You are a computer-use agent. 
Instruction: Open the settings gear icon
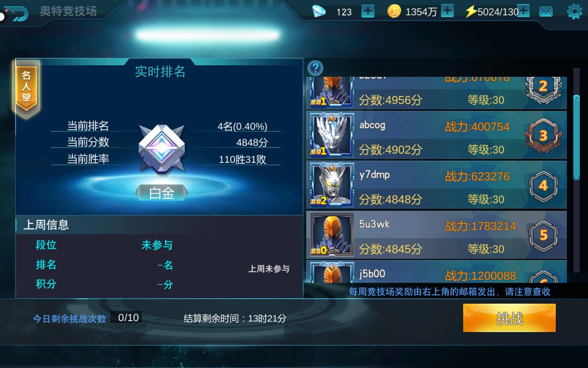coord(575,11)
